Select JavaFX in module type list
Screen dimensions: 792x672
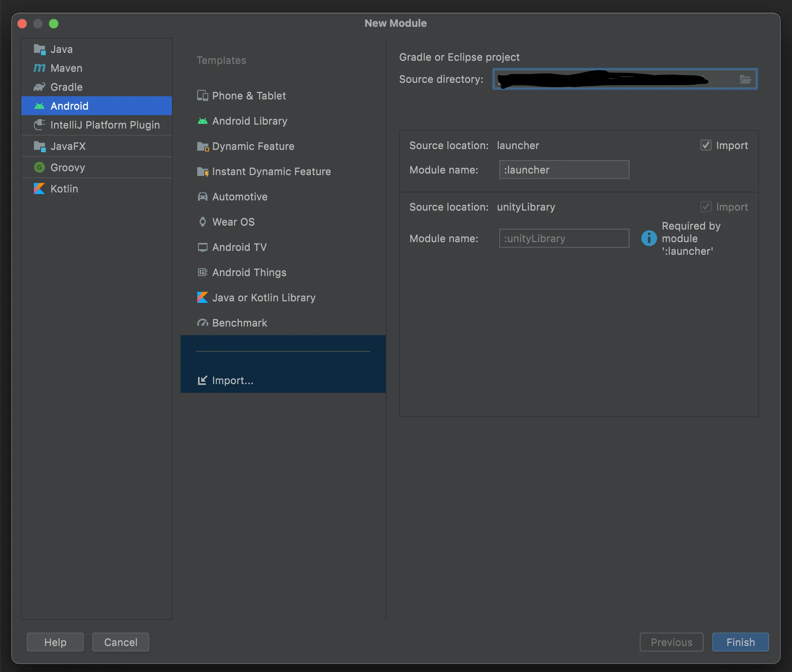(68, 146)
